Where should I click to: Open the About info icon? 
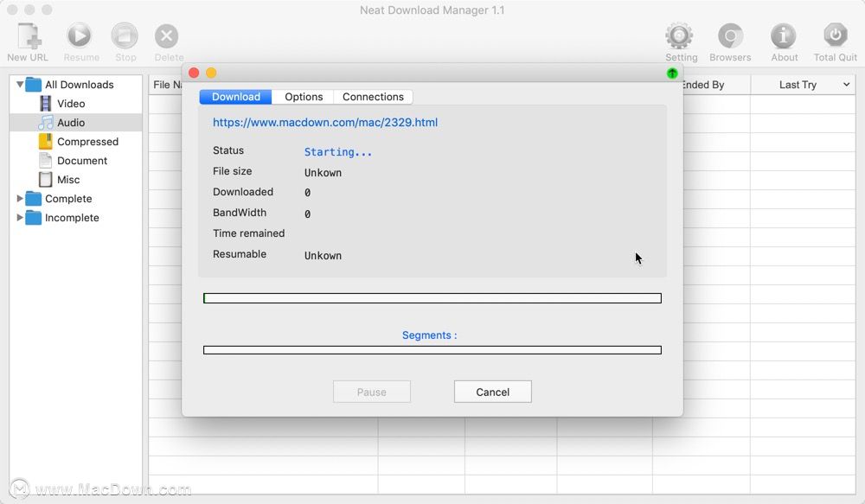pos(784,35)
